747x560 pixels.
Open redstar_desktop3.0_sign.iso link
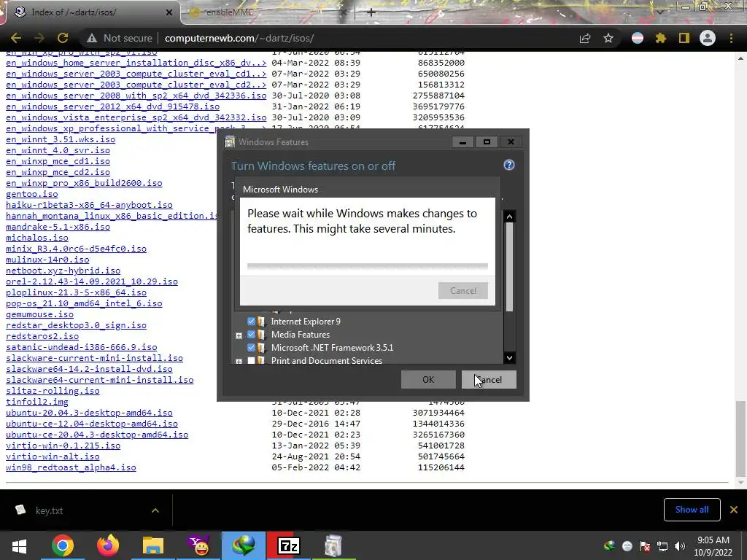76,325
